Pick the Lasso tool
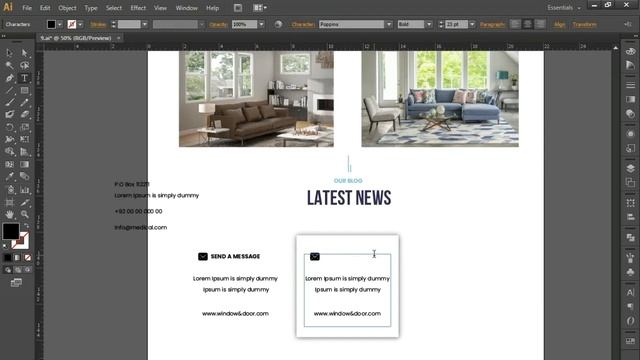Screen dimensions: 640x360 [24, 65]
